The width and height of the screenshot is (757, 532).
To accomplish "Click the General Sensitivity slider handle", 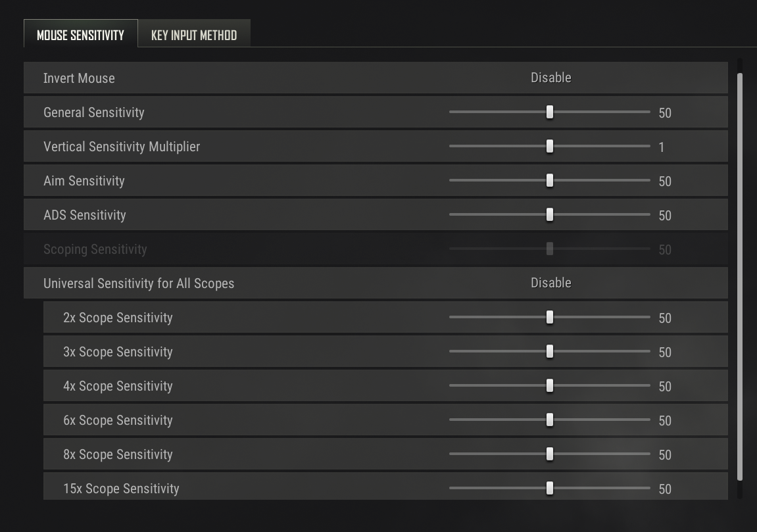I will (x=550, y=112).
